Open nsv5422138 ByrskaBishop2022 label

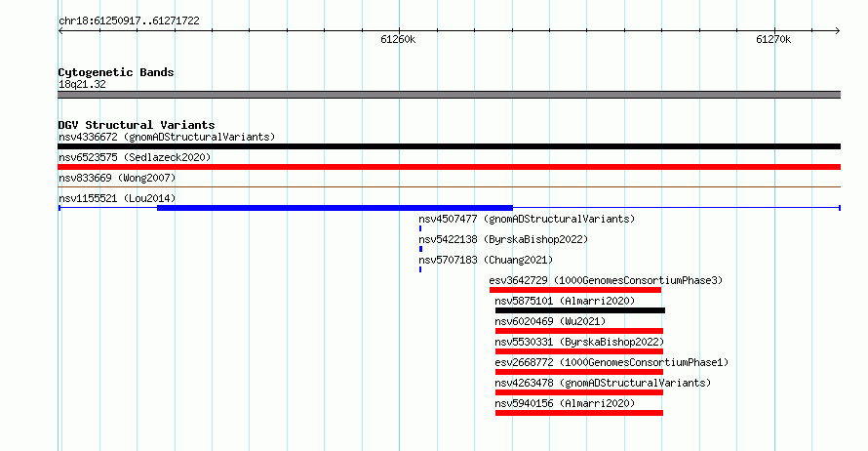pyautogui.click(x=503, y=239)
